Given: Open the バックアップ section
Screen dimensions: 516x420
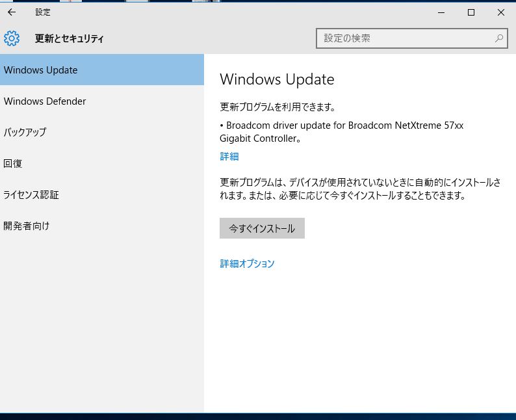Looking at the screenshot, I should click(x=101, y=132).
